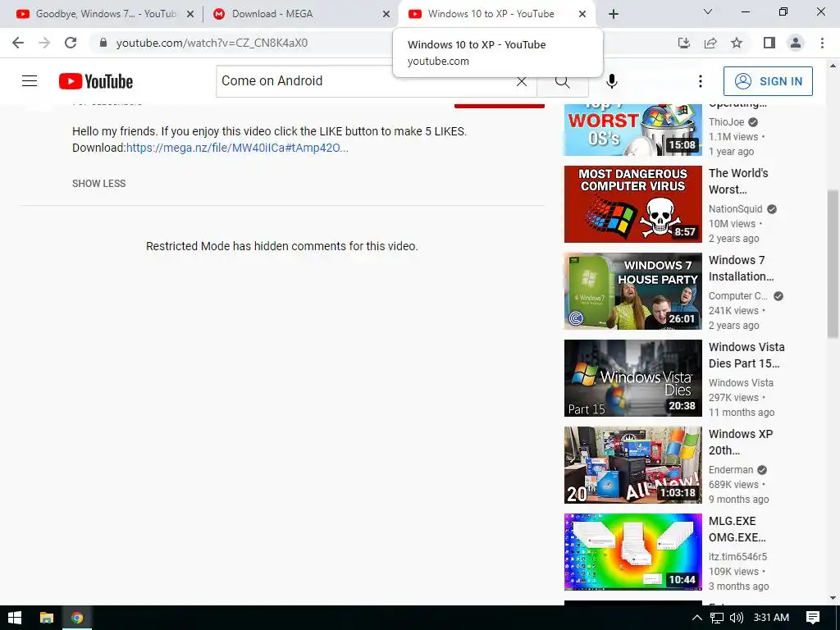Open Most Dangerous Computer Virus thumbnail
Image resolution: width=840 pixels, height=630 pixels.
[632, 204]
